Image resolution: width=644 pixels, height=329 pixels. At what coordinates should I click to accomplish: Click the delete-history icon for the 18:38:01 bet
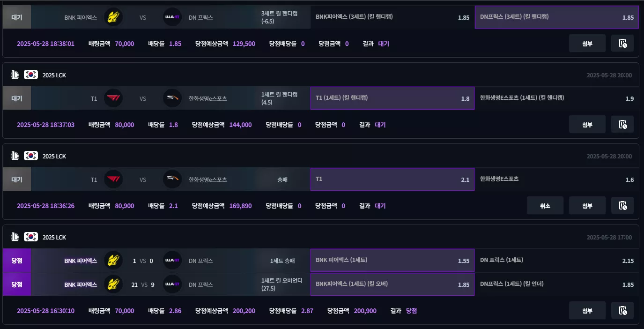point(622,43)
